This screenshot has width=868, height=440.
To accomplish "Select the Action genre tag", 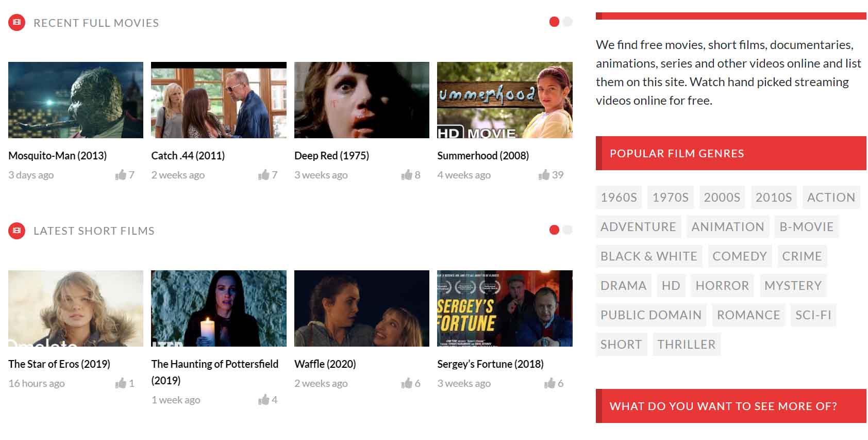I will pos(831,197).
